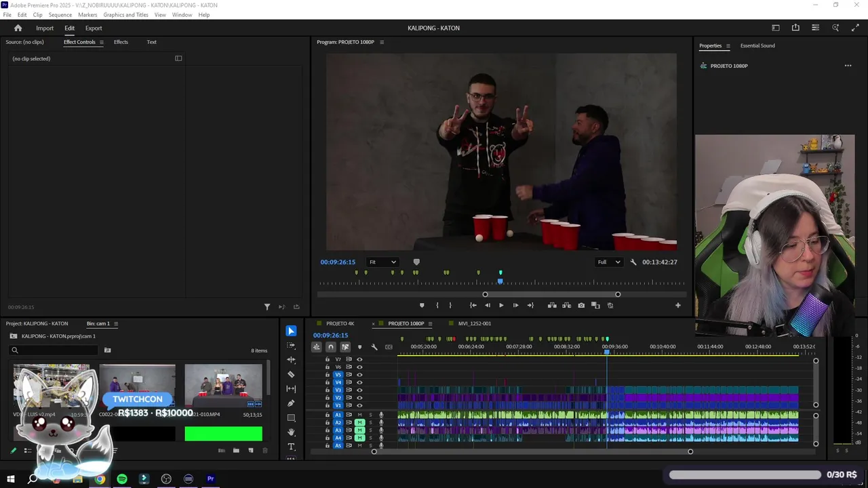The height and width of the screenshot is (488, 868).
Task: Open the Full playback resolution dropdown
Action: pos(608,262)
